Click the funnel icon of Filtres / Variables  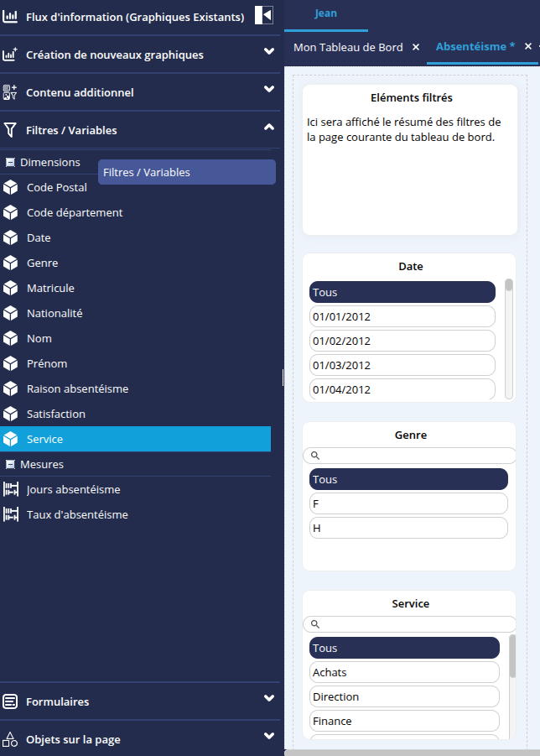10,130
